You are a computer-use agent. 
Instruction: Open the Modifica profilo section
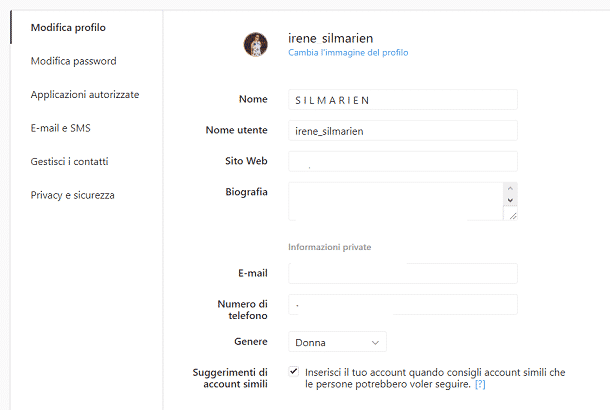68,27
